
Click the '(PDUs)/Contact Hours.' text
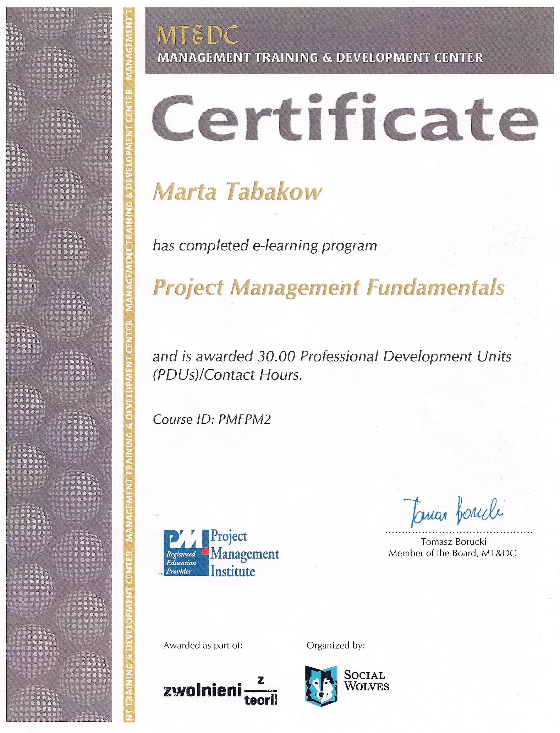coord(227,375)
